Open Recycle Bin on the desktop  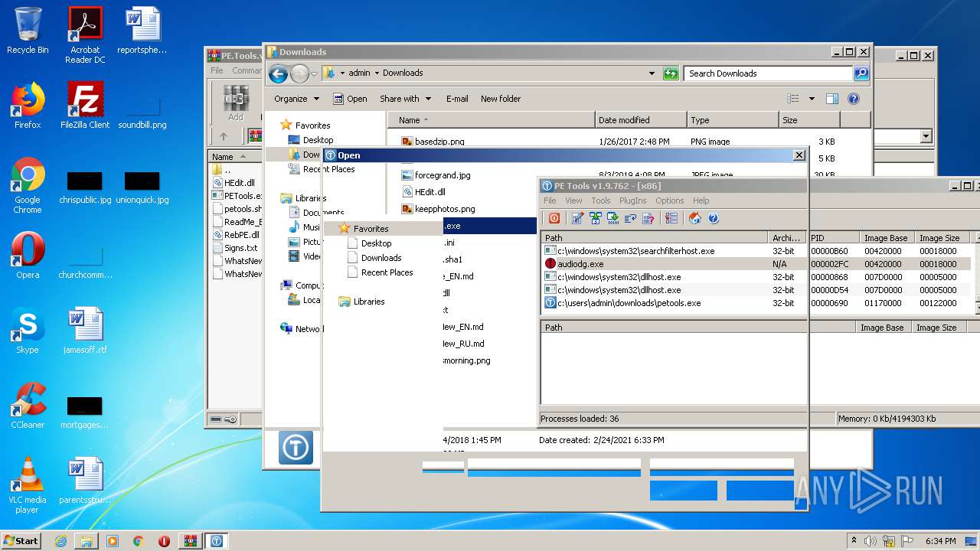coord(28,31)
